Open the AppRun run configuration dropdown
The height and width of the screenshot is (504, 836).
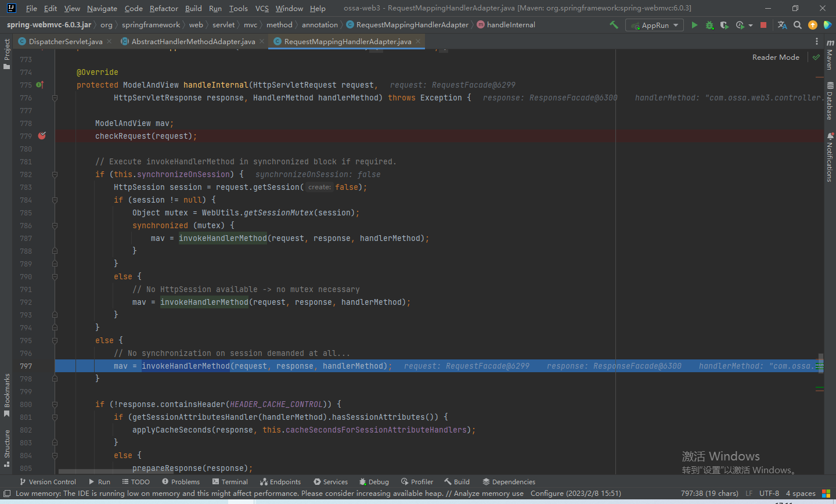click(x=655, y=25)
